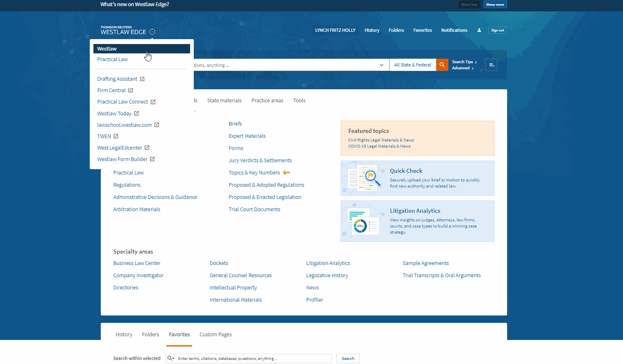Open the user profile icon

pyautogui.click(x=479, y=30)
